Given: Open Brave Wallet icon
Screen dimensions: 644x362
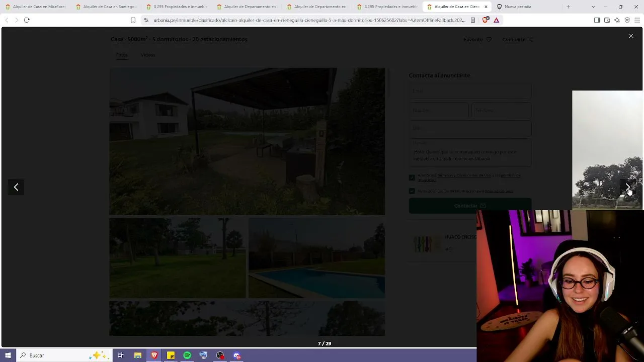Looking at the screenshot, I should [607, 20].
